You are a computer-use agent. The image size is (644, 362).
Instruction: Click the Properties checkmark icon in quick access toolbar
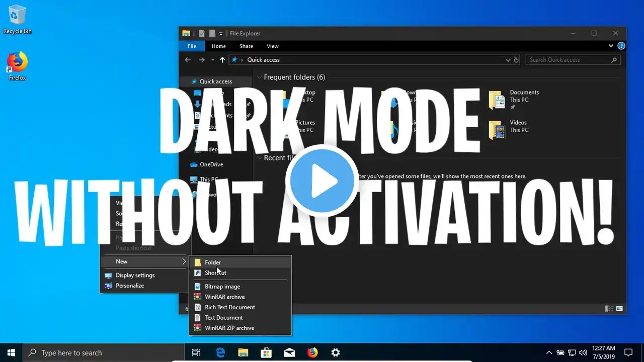pos(202,33)
